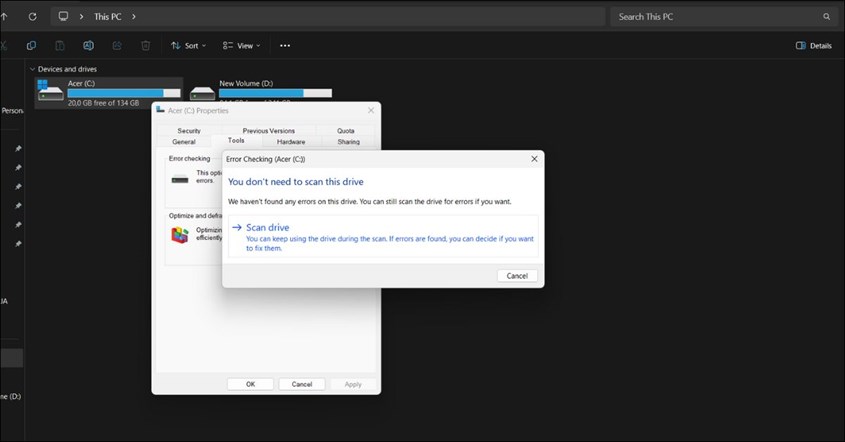The height and width of the screenshot is (442, 845).
Task: Switch to the Security tab
Action: 189,130
